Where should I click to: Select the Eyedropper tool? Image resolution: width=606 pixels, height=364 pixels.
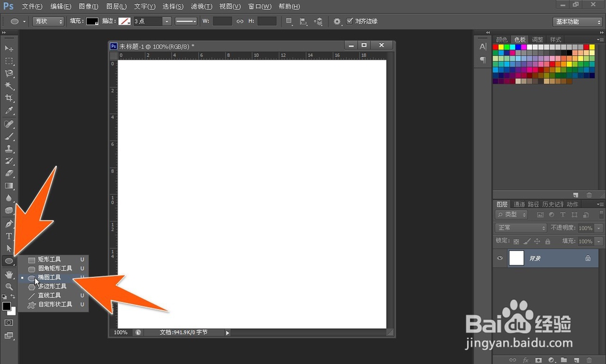pyautogui.click(x=8, y=110)
